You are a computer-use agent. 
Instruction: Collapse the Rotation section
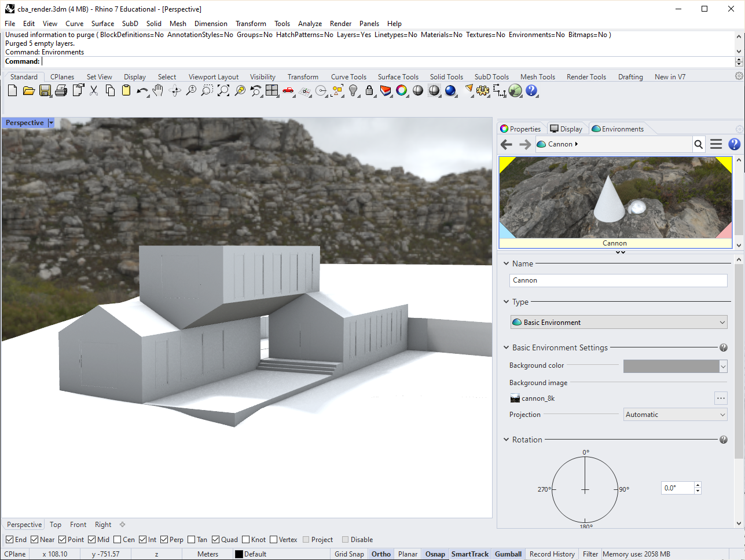click(507, 440)
